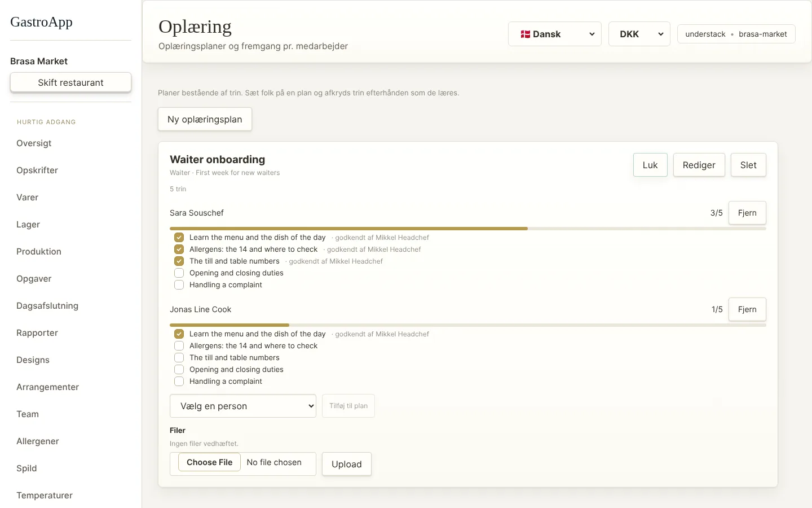812x508 pixels.
Task: Click the 'understack • brasa-market' badge
Action: point(736,34)
